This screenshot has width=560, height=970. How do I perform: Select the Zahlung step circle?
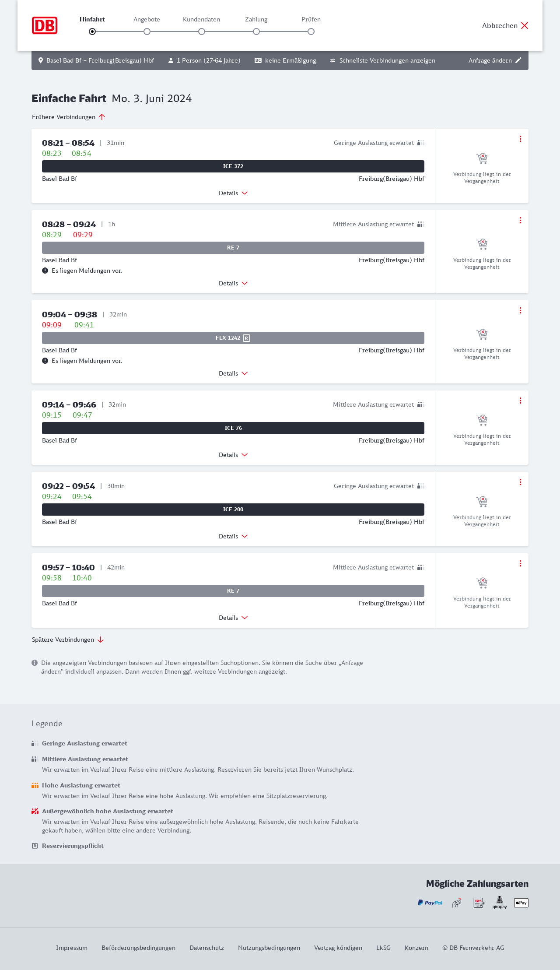pyautogui.click(x=256, y=32)
